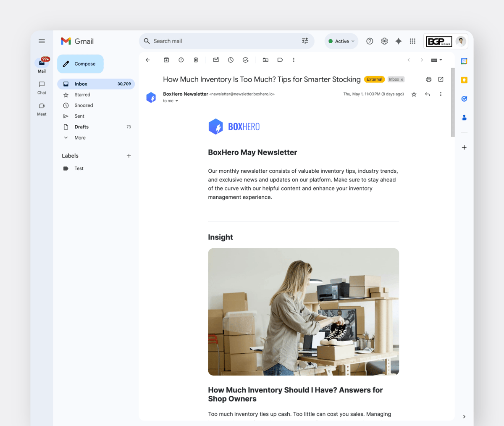The width and height of the screenshot is (504, 426).
Task: Mark the email as unread
Action: coord(216,60)
